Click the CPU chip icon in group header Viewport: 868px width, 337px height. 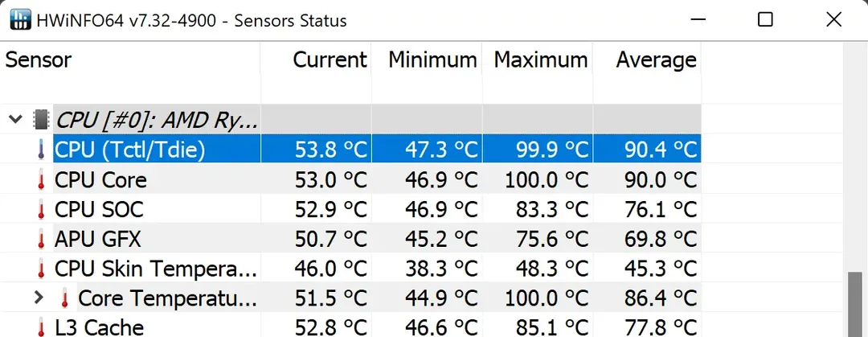coord(40,121)
